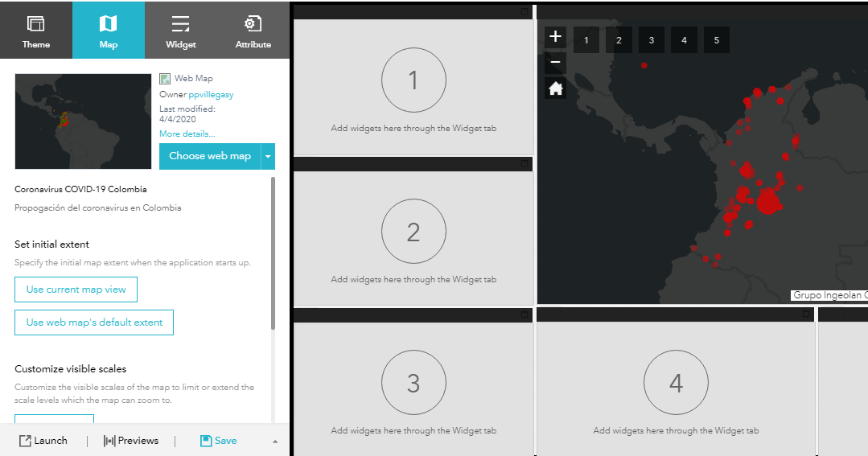
Task: Click Use current map view button
Action: (x=76, y=290)
